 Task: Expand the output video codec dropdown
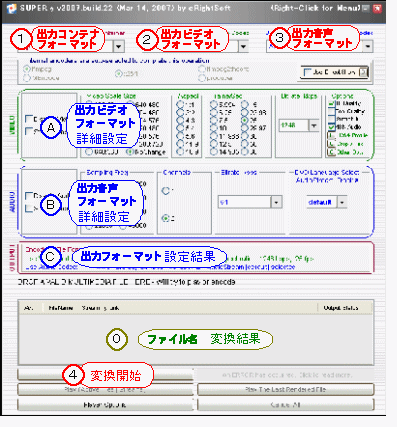click(244, 46)
